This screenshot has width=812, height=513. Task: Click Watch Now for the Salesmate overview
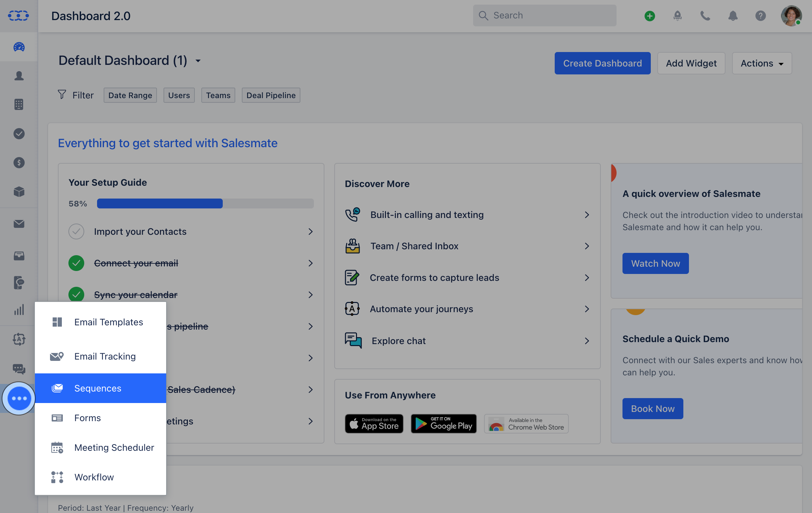(x=655, y=263)
